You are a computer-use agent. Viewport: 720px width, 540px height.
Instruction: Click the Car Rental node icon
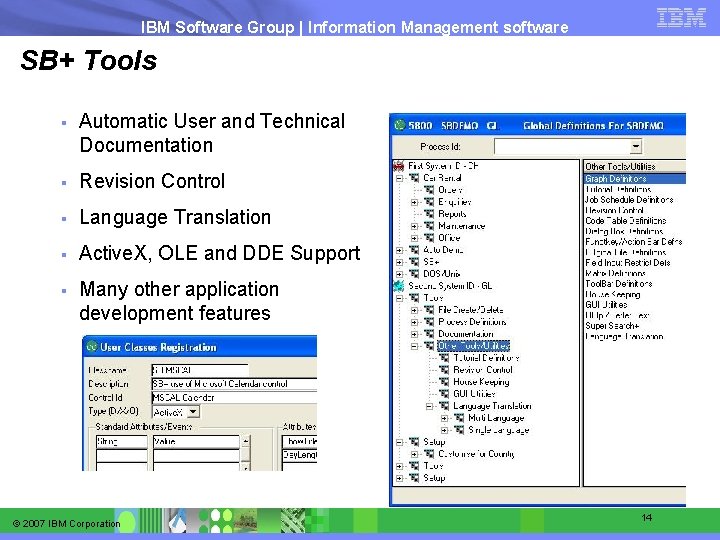tap(414, 178)
